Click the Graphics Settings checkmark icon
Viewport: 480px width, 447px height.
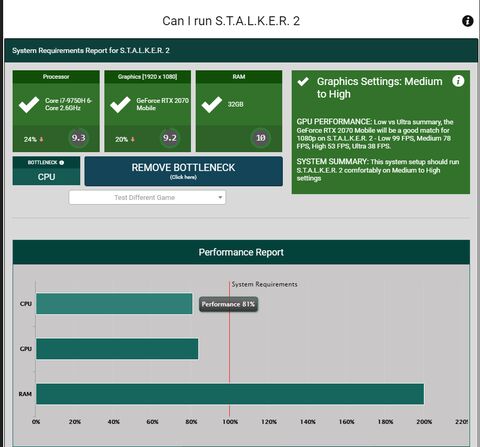[x=303, y=82]
